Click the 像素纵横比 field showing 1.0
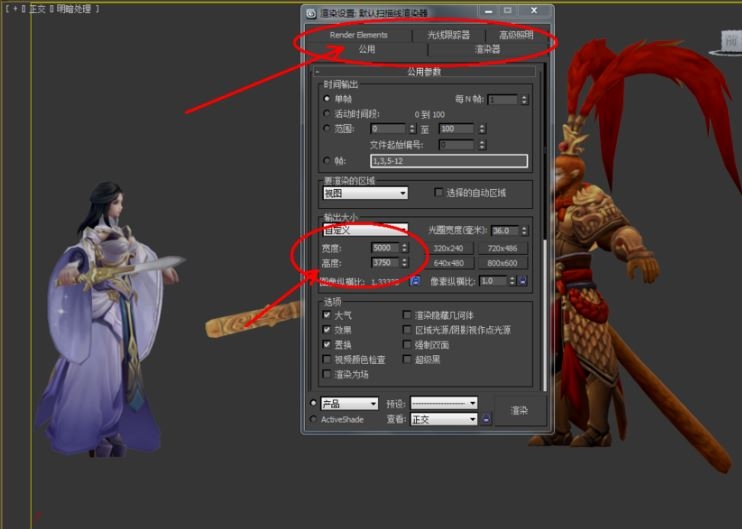The width and height of the screenshot is (742, 529). (x=493, y=281)
